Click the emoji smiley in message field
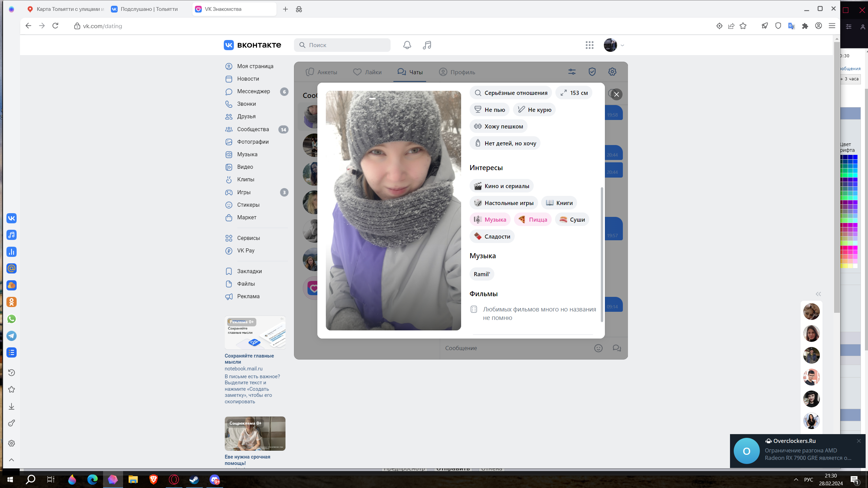 598,348
